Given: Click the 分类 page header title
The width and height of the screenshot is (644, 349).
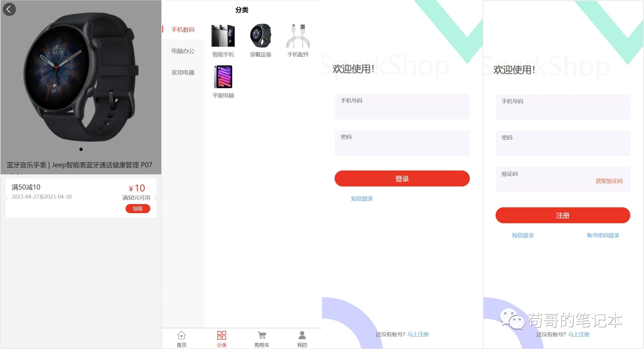Looking at the screenshot, I should tap(242, 10).
